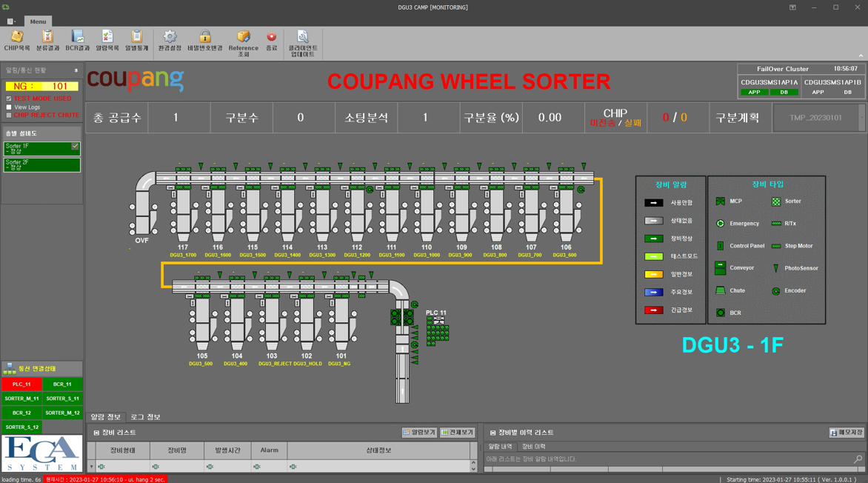
Task: Enable the View Logs checkbox
Action: point(9,107)
